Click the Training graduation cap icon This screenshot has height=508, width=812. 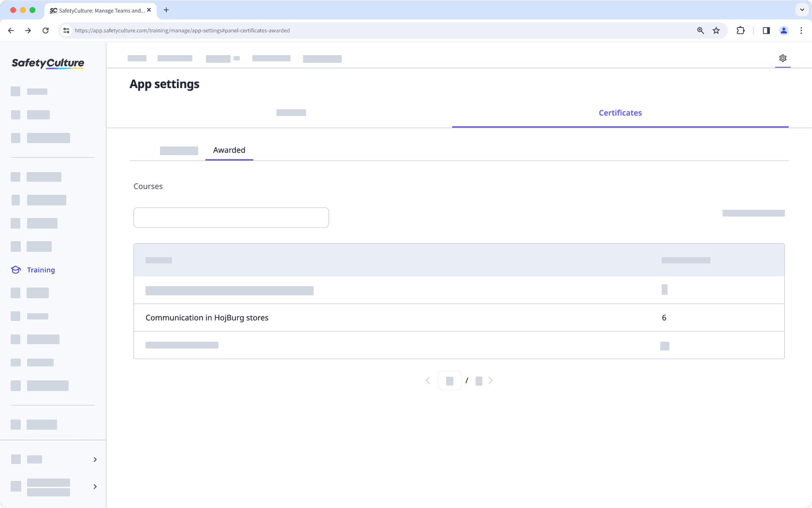(x=16, y=270)
